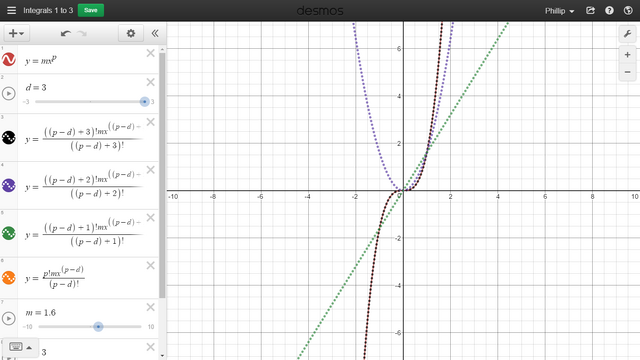
Task: Undo the last action
Action: [66, 33]
